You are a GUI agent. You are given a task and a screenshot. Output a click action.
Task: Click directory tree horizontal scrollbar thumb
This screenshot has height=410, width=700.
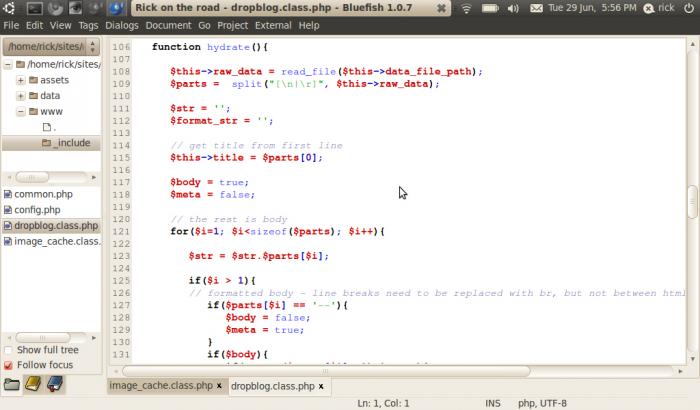point(32,177)
